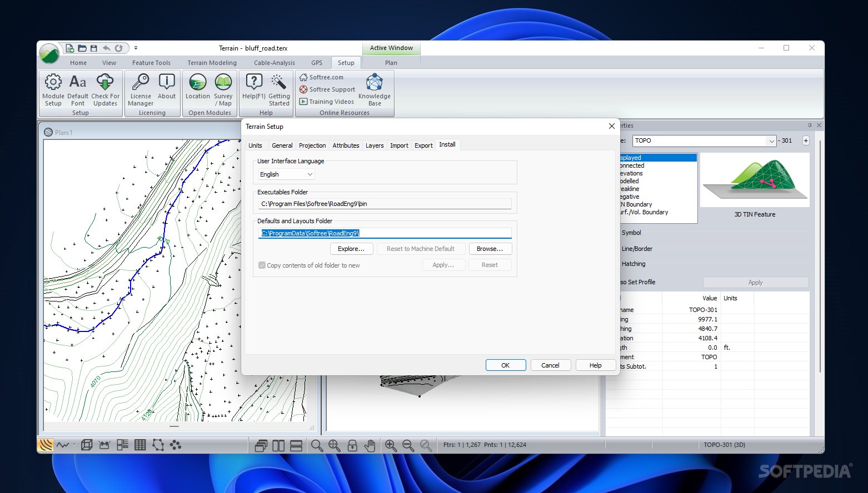This screenshot has height=493, width=868.
Task: Select the contour plan view icon in bottom toolbar
Action: 46,445
